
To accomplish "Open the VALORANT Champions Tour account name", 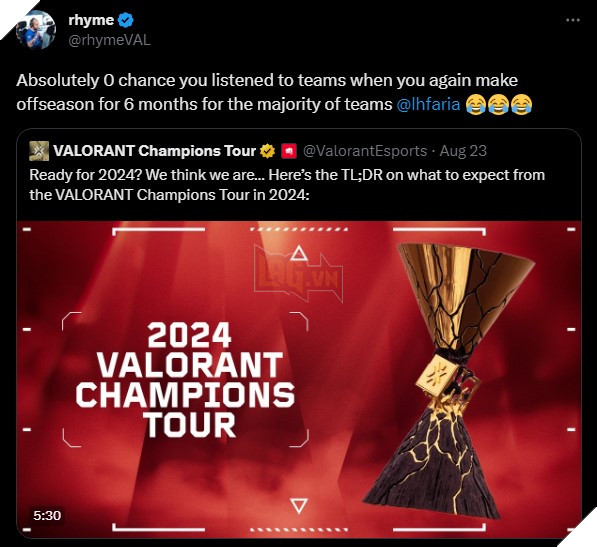I will click(x=155, y=151).
